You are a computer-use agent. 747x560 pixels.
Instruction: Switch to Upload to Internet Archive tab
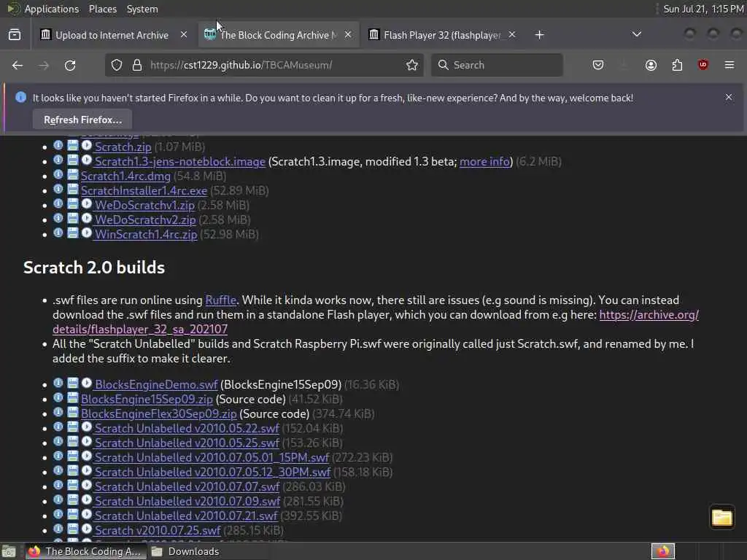coord(113,35)
